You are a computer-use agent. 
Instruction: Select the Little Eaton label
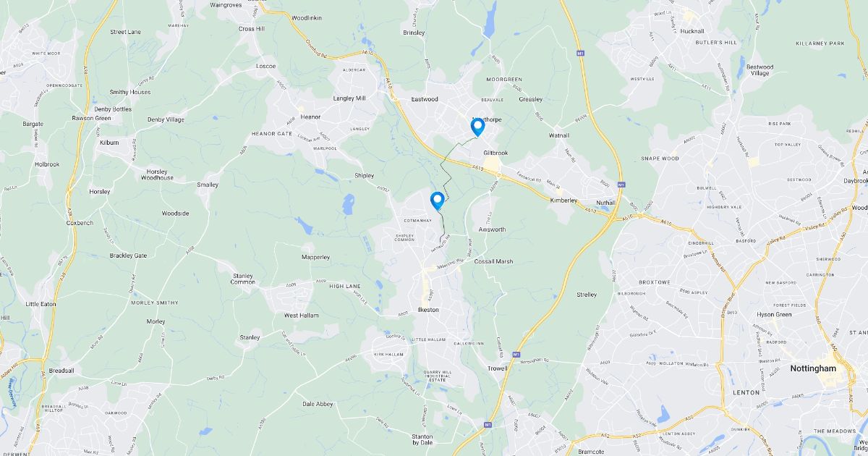coord(41,304)
